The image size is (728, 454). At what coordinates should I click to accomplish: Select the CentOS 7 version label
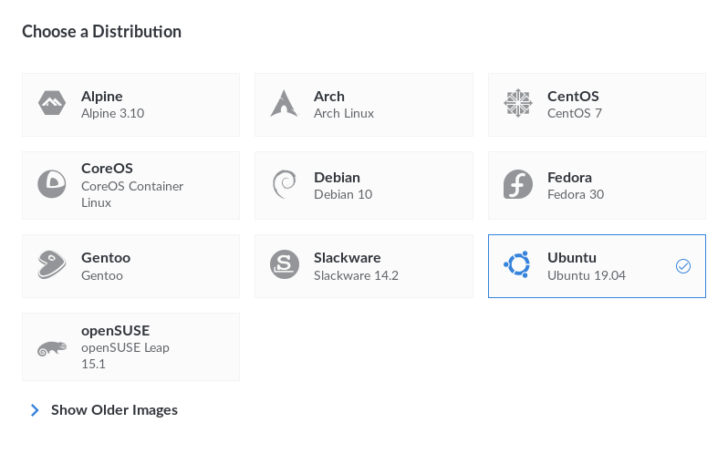[574, 113]
